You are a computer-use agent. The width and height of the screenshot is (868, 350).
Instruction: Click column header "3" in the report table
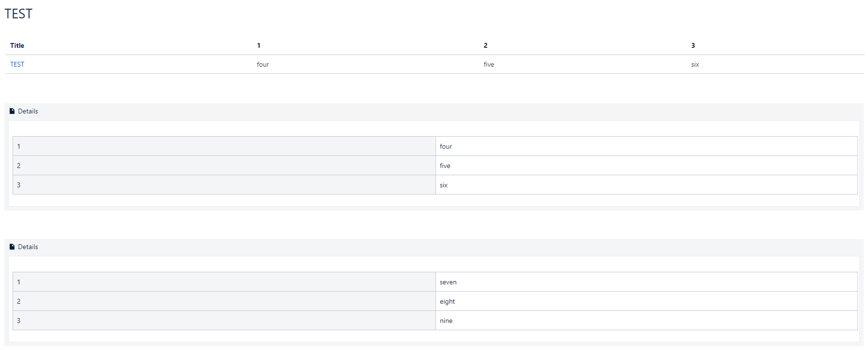693,45
